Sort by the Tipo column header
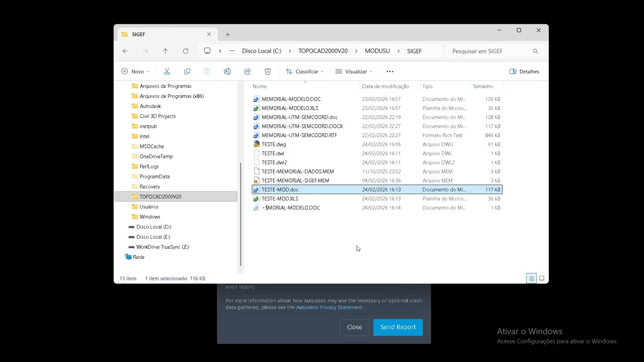Image resolution: width=644 pixels, height=362 pixels. pos(445,86)
